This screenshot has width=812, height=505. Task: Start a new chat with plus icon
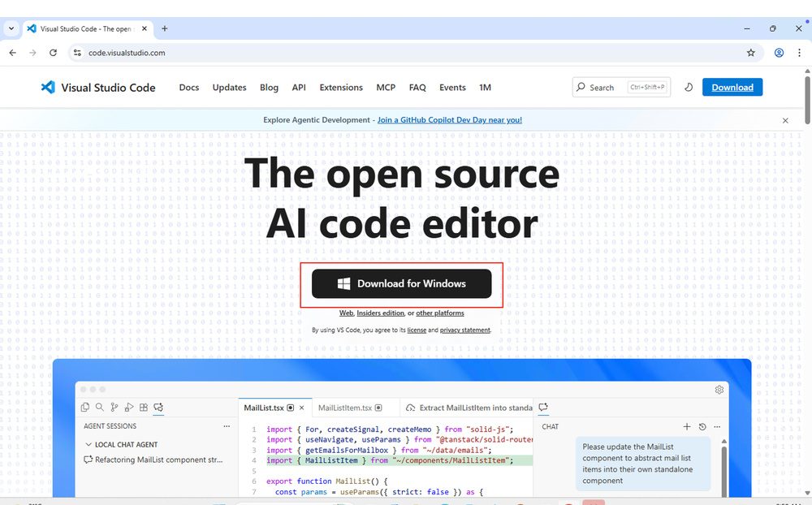tap(686, 426)
